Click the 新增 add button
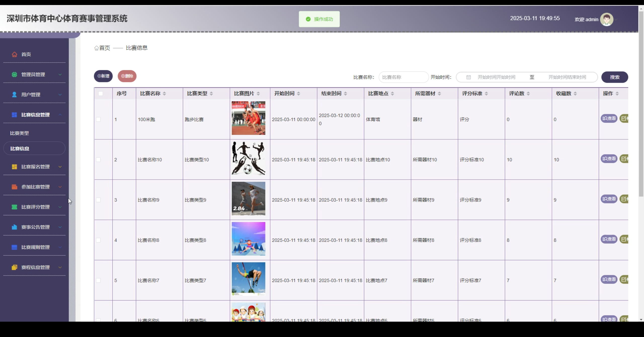This screenshot has width=644, height=337. coord(103,76)
